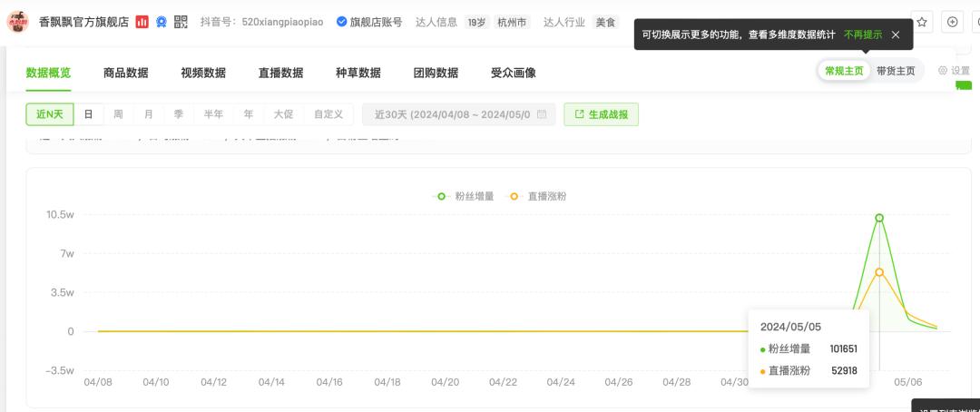Toggle the 直播涨粉 legend series
This screenshot has width=980, height=412.
coord(537,196)
